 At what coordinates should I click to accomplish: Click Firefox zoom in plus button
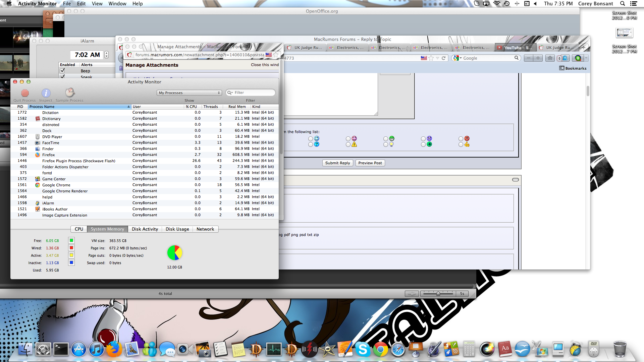[538, 58]
